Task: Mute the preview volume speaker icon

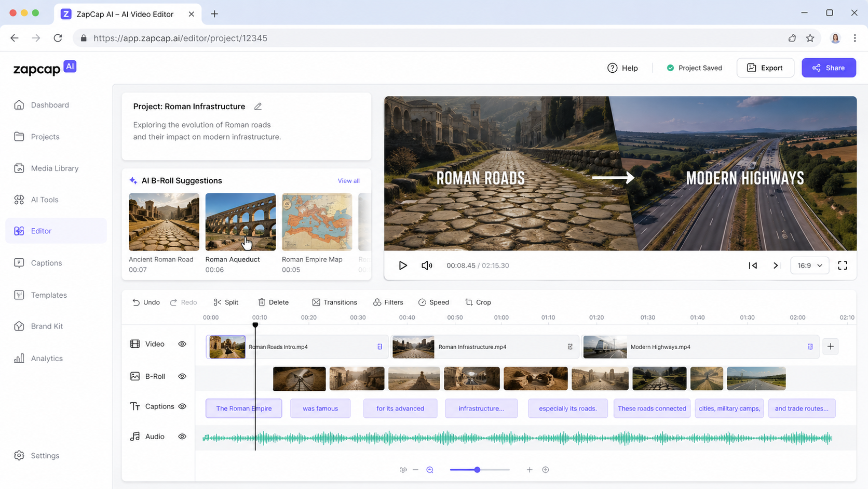Action: click(x=427, y=266)
